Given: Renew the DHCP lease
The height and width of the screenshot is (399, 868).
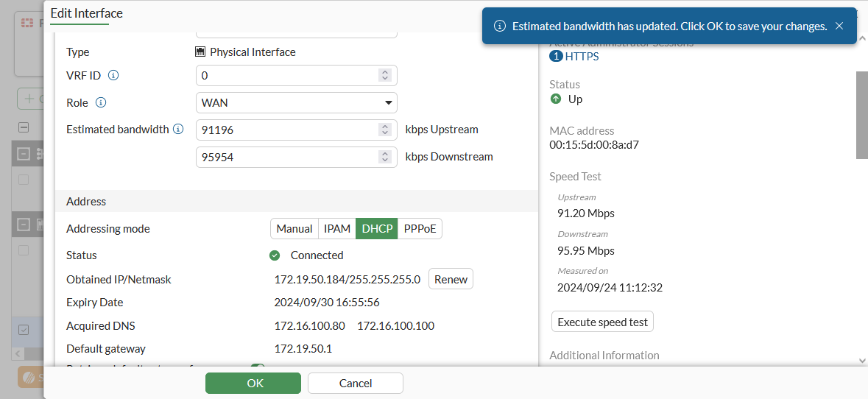Looking at the screenshot, I should [x=451, y=280].
